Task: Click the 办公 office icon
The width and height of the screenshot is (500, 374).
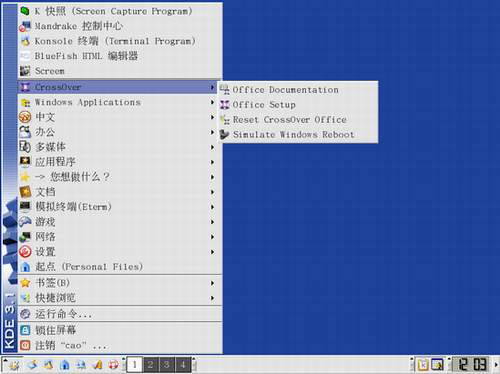Action: pos(25,132)
